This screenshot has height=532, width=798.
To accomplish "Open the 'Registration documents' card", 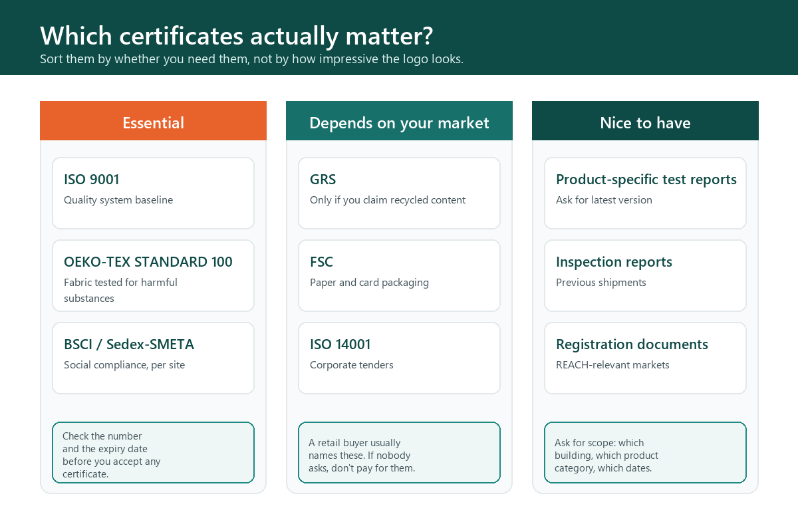I will coord(645,358).
